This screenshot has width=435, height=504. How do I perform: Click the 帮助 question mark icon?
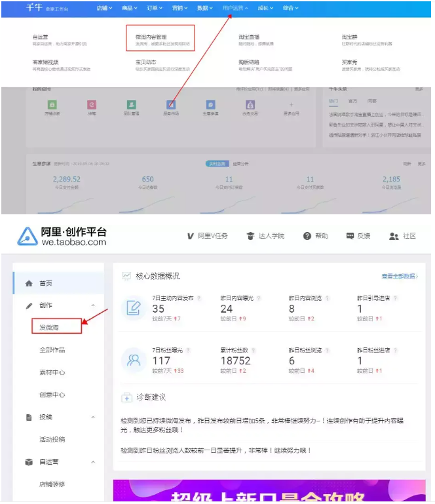(307, 236)
